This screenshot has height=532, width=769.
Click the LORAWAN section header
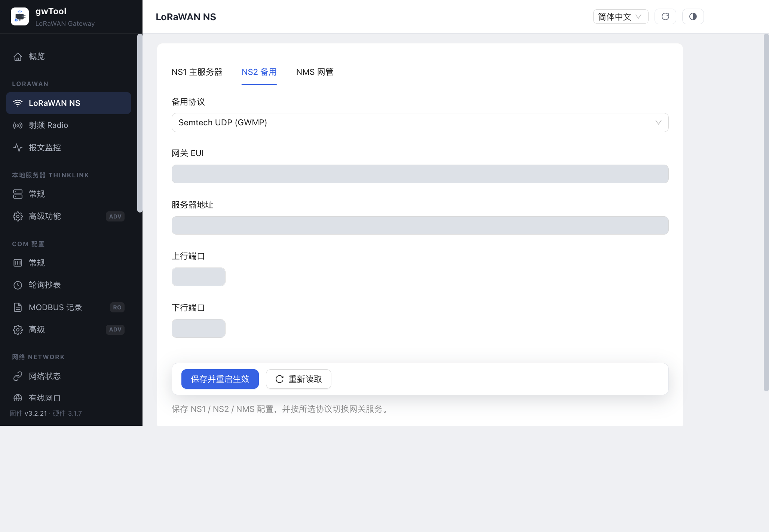30,84
